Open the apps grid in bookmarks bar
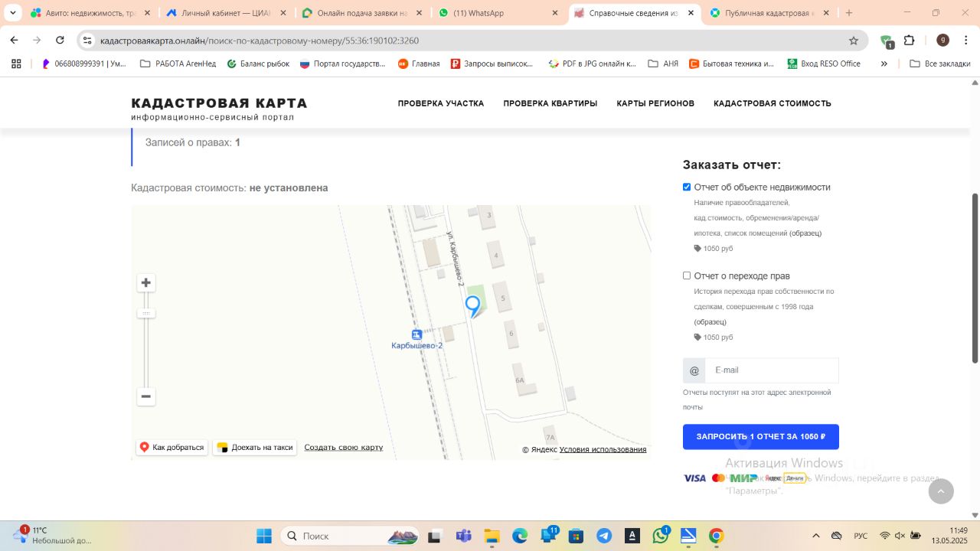The image size is (980, 551). (16, 64)
